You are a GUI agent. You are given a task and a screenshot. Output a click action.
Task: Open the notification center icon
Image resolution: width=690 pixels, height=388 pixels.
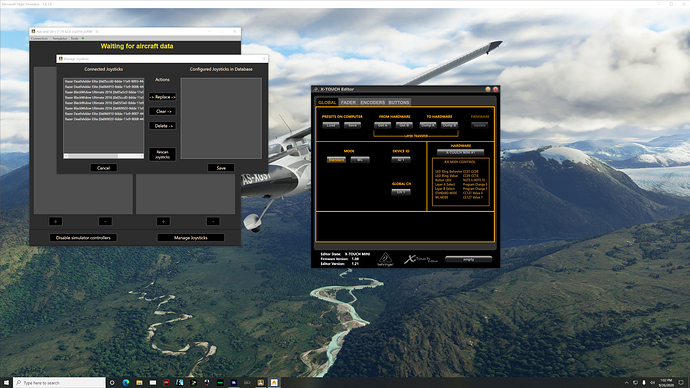pyautogui.click(x=681, y=383)
